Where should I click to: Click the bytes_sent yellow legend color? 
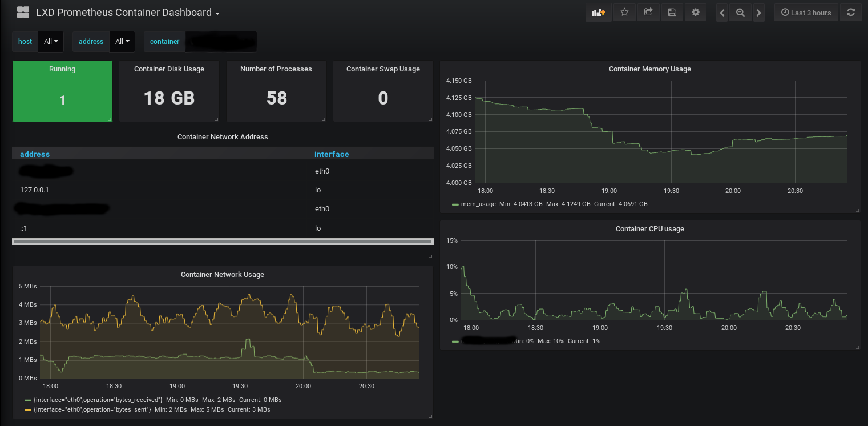point(28,410)
